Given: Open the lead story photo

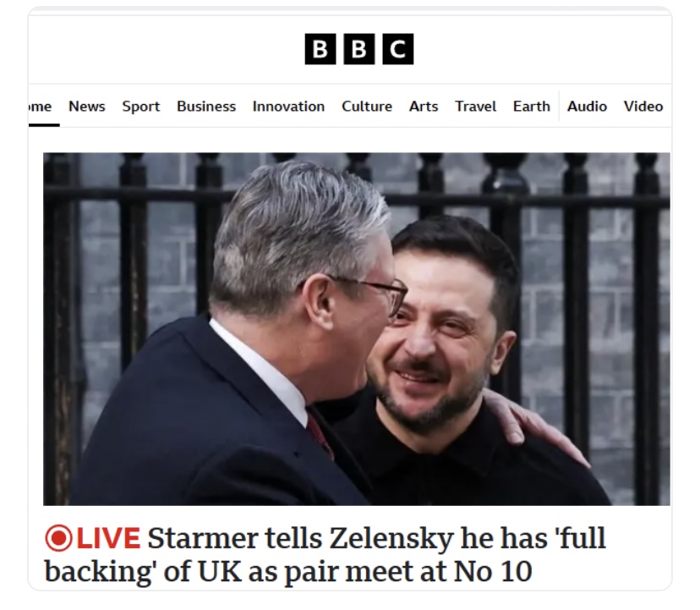Looking at the screenshot, I should [x=356, y=329].
